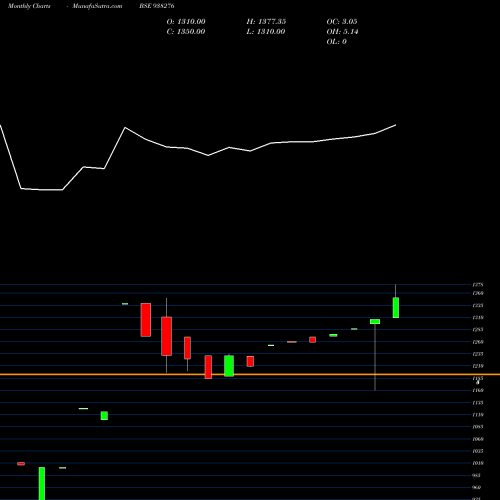
Task: Click the low value 'L: 1310.00'
Action: click(266, 32)
